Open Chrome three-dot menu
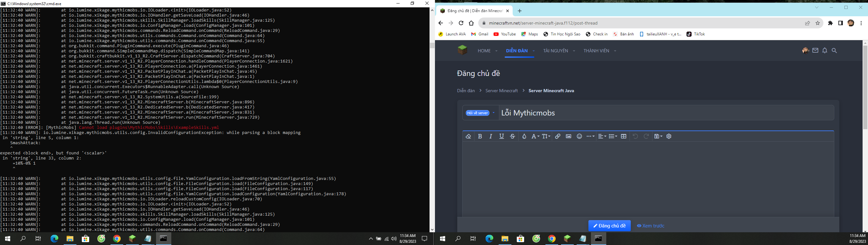This screenshot has height=245, width=868. pos(861,23)
